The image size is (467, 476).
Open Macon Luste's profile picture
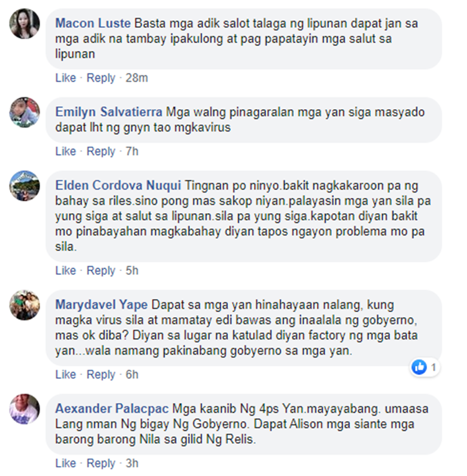tap(24, 24)
